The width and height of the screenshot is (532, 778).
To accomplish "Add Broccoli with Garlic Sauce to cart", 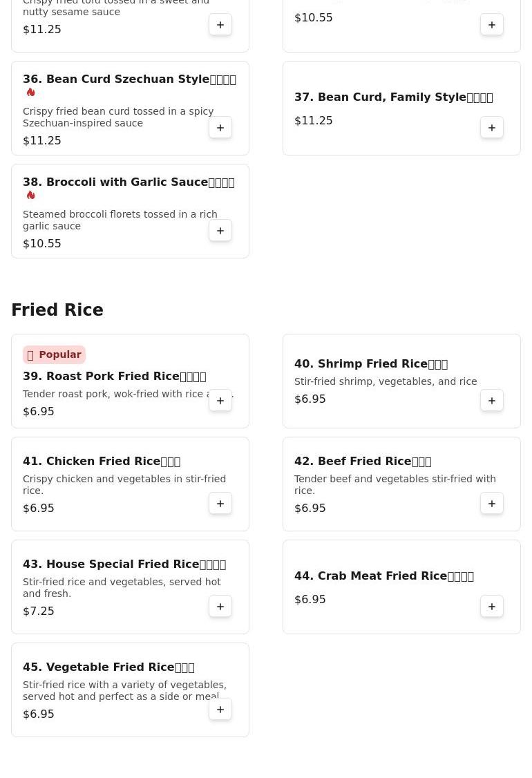I will point(220,231).
